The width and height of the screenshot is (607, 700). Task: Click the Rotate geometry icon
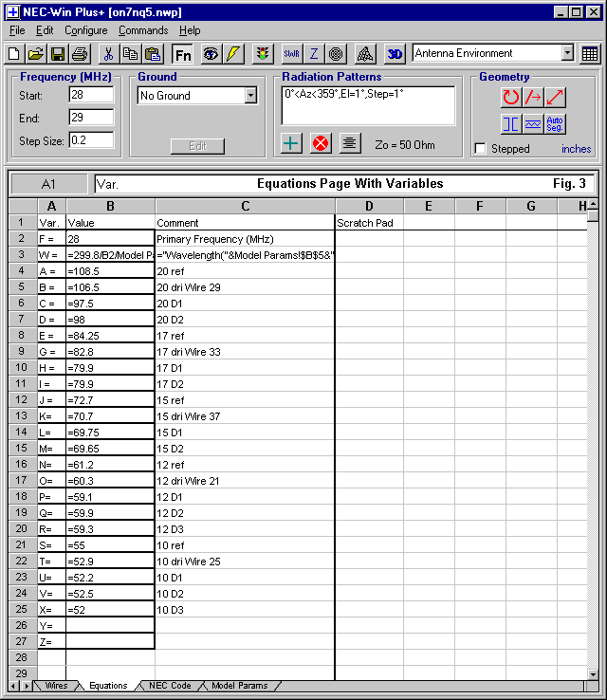pos(511,97)
